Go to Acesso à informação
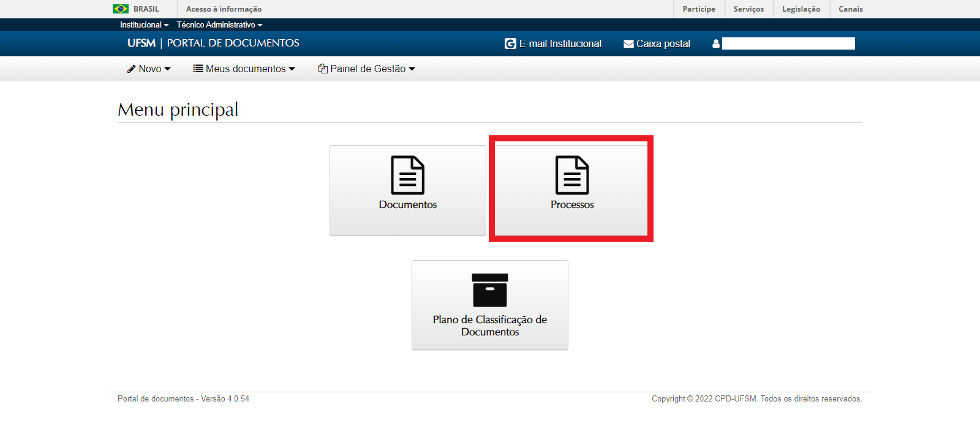The height and width of the screenshot is (448, 980). 224,9
